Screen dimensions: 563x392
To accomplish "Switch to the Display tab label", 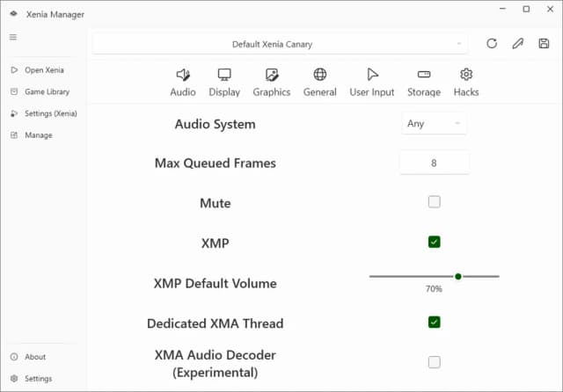I will click(224, 92).
